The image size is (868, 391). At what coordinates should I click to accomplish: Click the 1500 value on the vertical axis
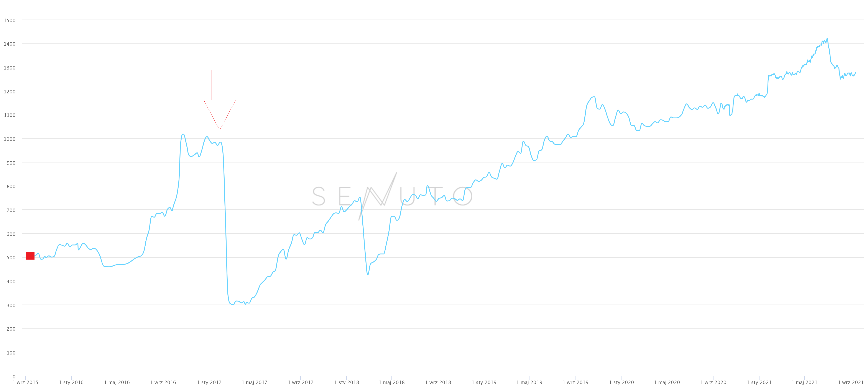tap(10, 20)
